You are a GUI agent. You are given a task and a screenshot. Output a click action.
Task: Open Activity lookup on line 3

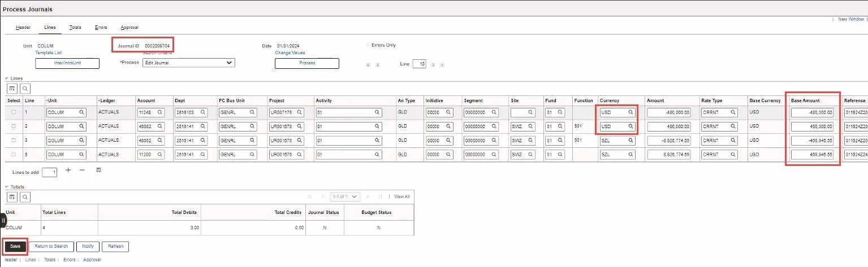377,140
